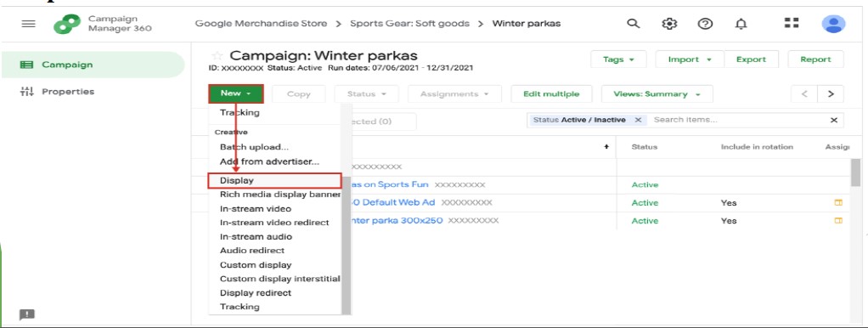Screen dimensions: 868x328
Task: Click sort arrow in name column header
Action: point(606,147)
